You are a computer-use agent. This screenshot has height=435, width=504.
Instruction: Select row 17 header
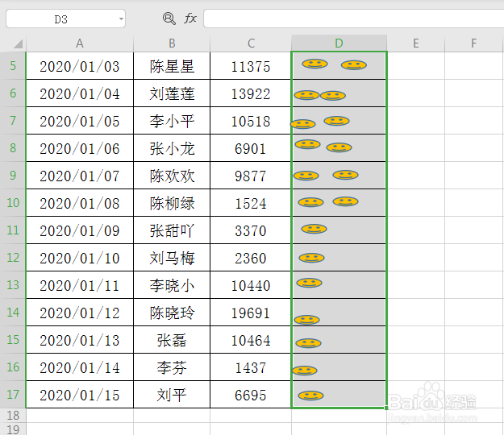click(13, 394)
